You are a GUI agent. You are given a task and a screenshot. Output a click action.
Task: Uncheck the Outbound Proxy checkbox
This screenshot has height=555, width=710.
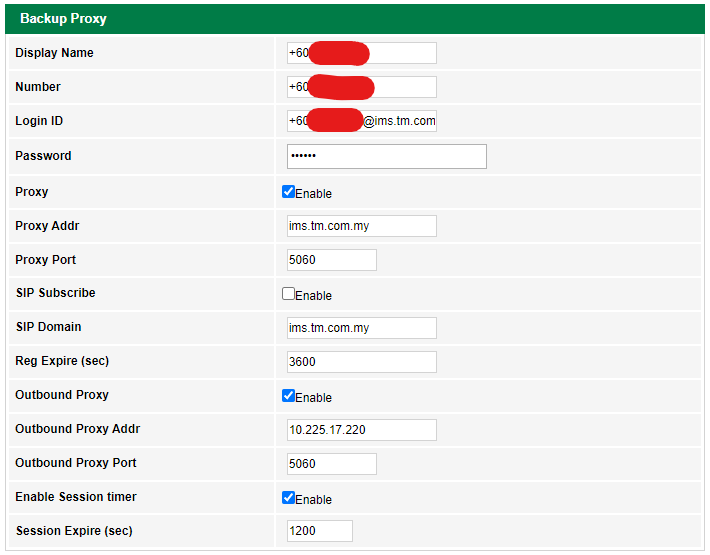click(289, 396)
